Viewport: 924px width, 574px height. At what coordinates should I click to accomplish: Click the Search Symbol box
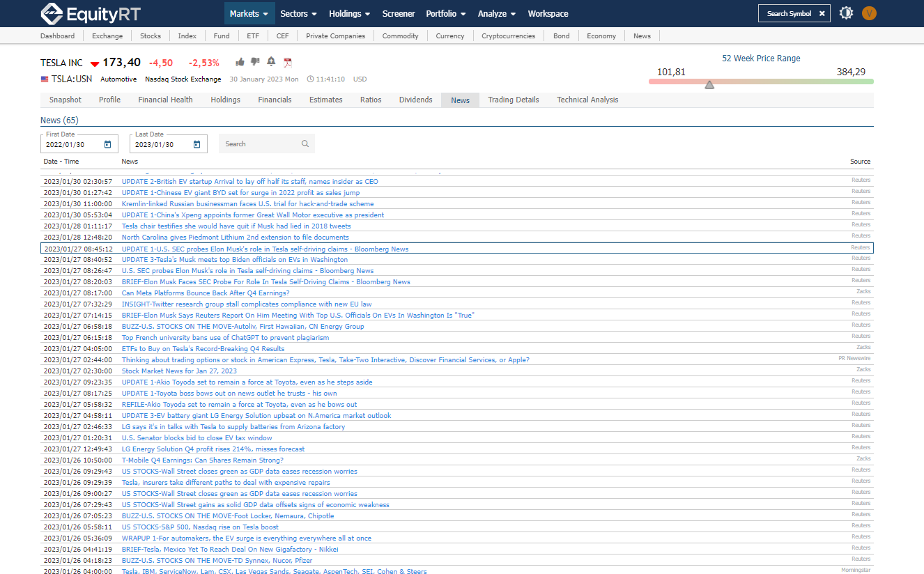point(794,13)
